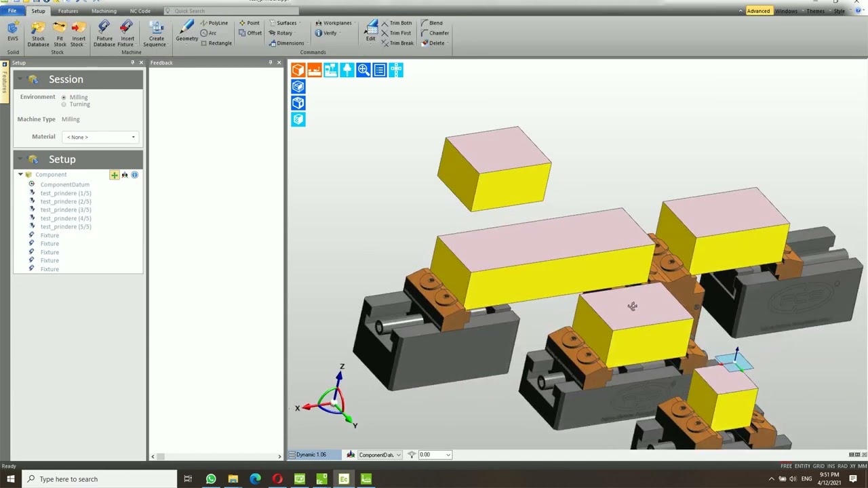Image resolution: width=868 pixels, height=488 pixels.
Task: Click the list icon in viewport toolbar
Action: 380,70
